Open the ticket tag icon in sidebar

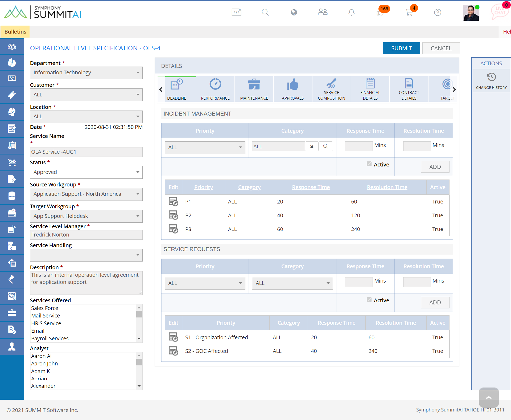pos(12,95)
